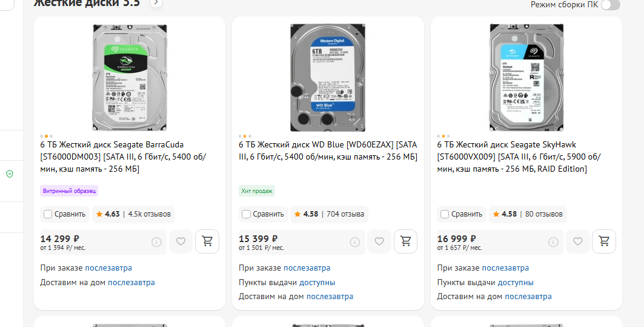Add Seagate SkyHawk to cart
644x327 pixels.
click(x=604, y=241)
